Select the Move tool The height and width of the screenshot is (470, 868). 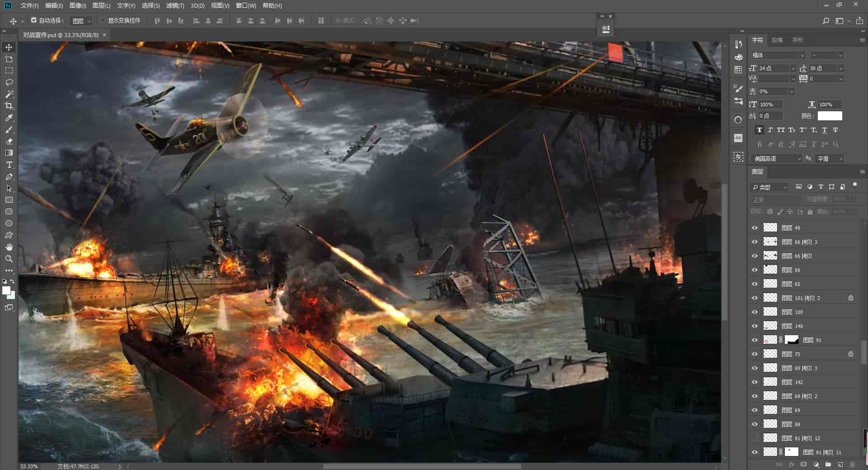point(9,47)
